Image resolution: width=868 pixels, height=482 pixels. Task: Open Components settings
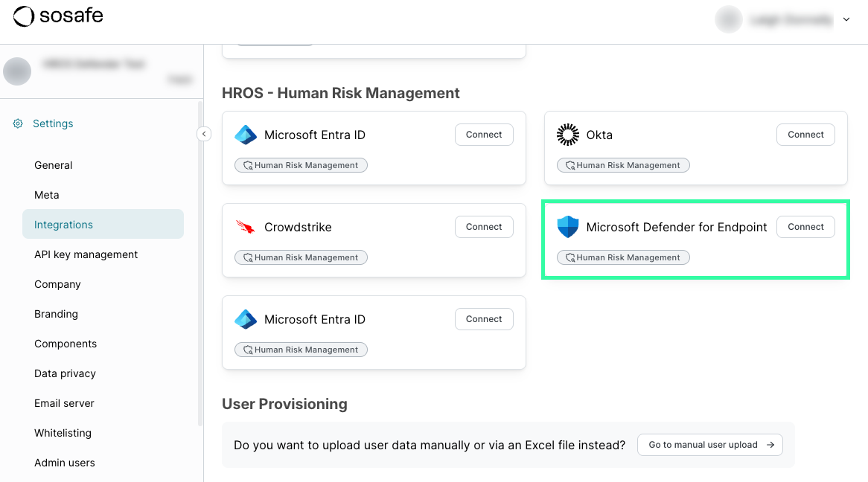coord(66,344)
